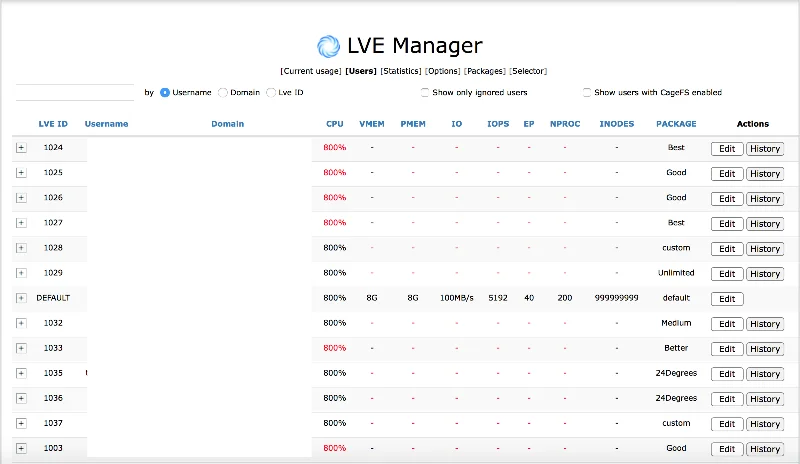Viewport: 800px width, 464px height.
Task: Click the 100MB/s IO value in DEFAULT row
Action: click(x=457, y=298)
